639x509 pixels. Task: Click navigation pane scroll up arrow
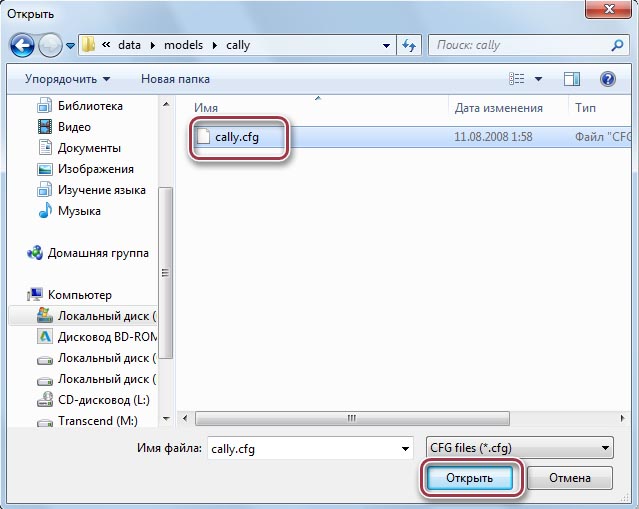(166, 104)
